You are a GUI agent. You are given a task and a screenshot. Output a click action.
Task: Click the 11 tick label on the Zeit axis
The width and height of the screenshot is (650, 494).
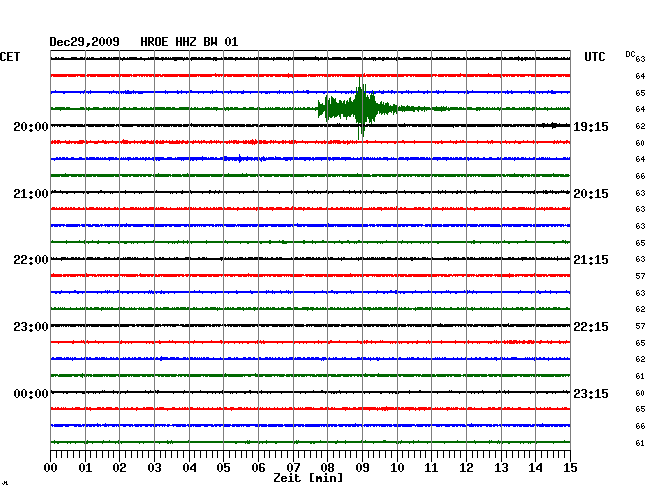pyautogui.click(x=431, y=467)
